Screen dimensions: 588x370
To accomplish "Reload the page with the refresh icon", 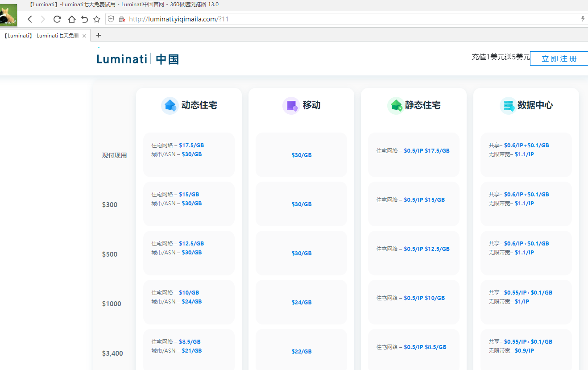I will click(57, 19).
